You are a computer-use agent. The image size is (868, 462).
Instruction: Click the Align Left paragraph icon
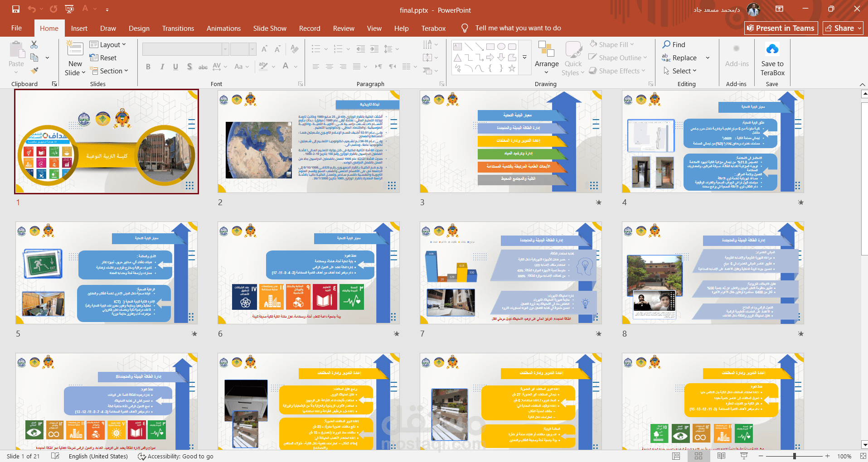pyautogui.click(x=316, y=67)
